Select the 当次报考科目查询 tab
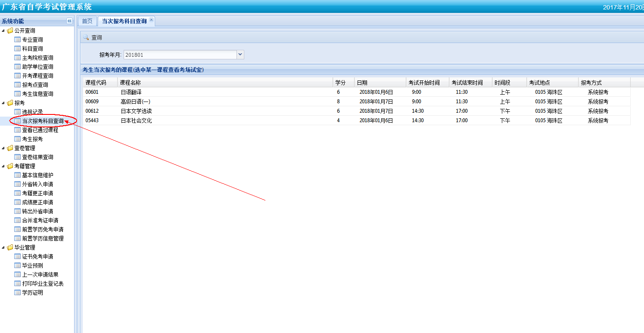This screenshot has height=333, width=644. tap(124, 21)
